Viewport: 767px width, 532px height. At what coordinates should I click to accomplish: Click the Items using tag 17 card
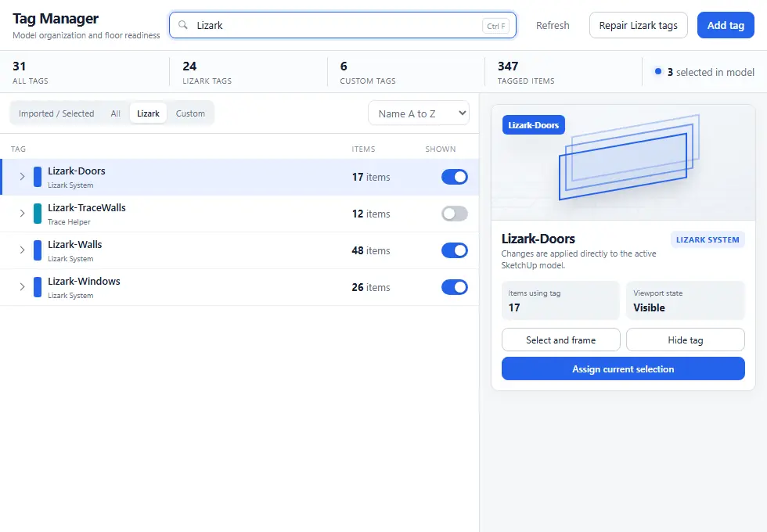click(560, 300)
